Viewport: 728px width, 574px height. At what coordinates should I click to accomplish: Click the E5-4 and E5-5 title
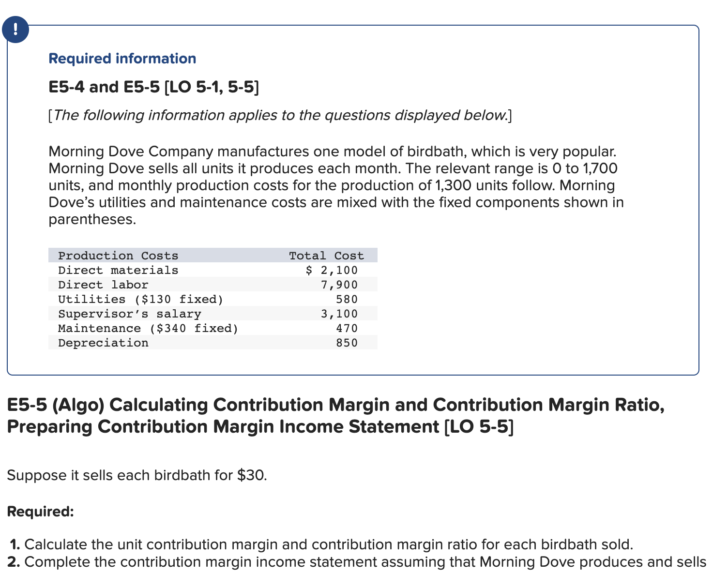153,87
